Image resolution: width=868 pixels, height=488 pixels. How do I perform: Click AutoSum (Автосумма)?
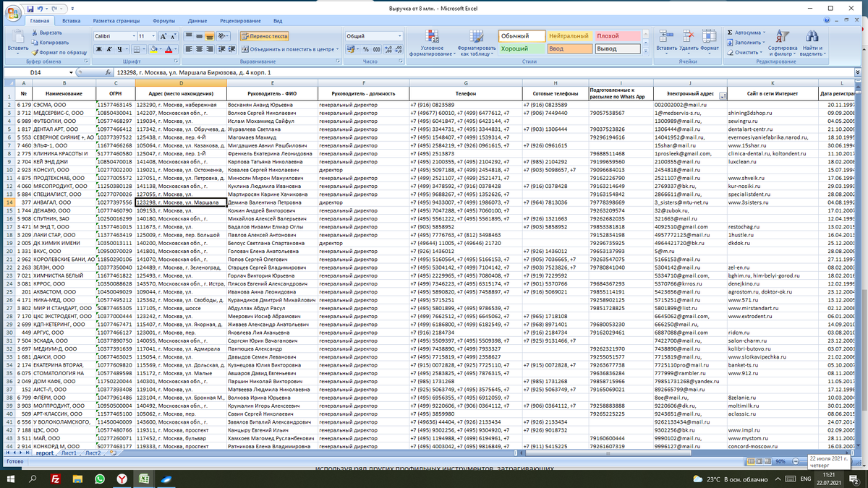pyautogui.click(x=745, y=33)
